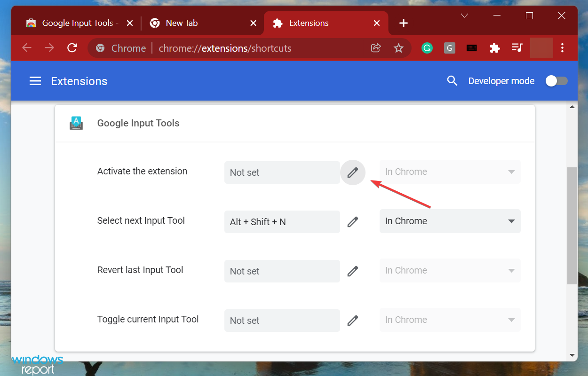Viewport: 588px width, 376px height.
Task: Reload the current page
Action: tap(72, 48)
